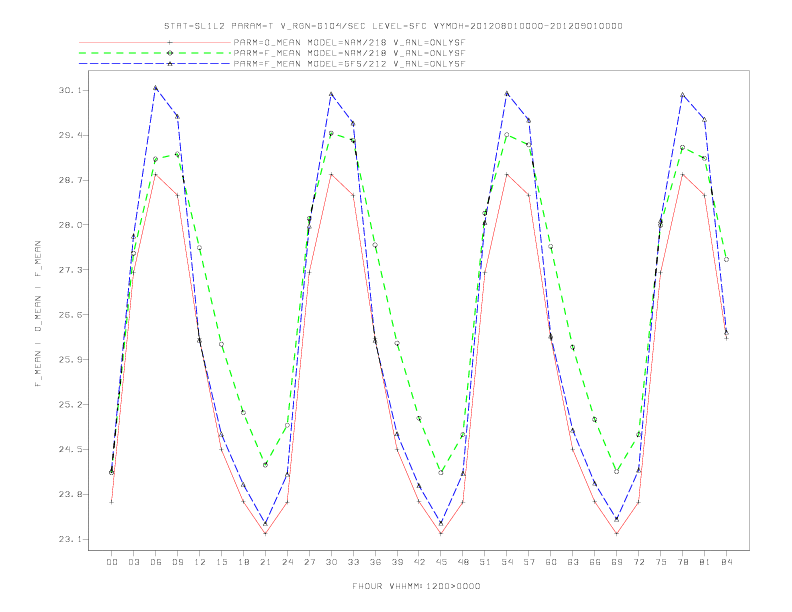
Task: Click the x-axis hour label 81
Action: pyautogui.click(x=705, y=562)
